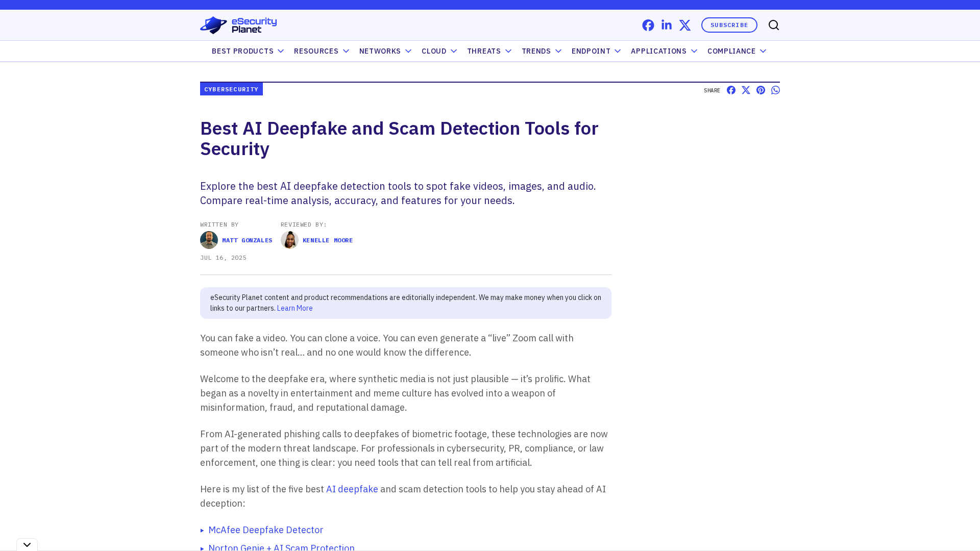Screen dimensions: 980x551
Task: Open the Cloud menu item
Action: coord(439,51)
